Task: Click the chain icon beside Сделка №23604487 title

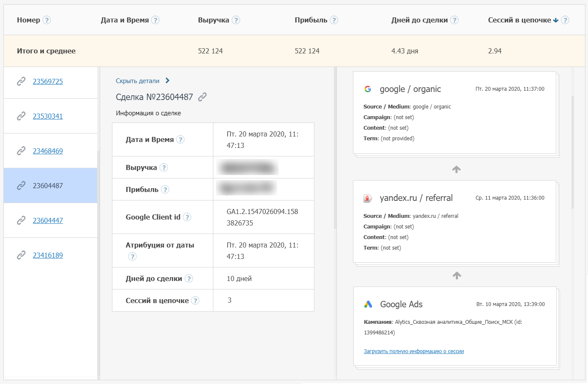Action: [202, 97]
